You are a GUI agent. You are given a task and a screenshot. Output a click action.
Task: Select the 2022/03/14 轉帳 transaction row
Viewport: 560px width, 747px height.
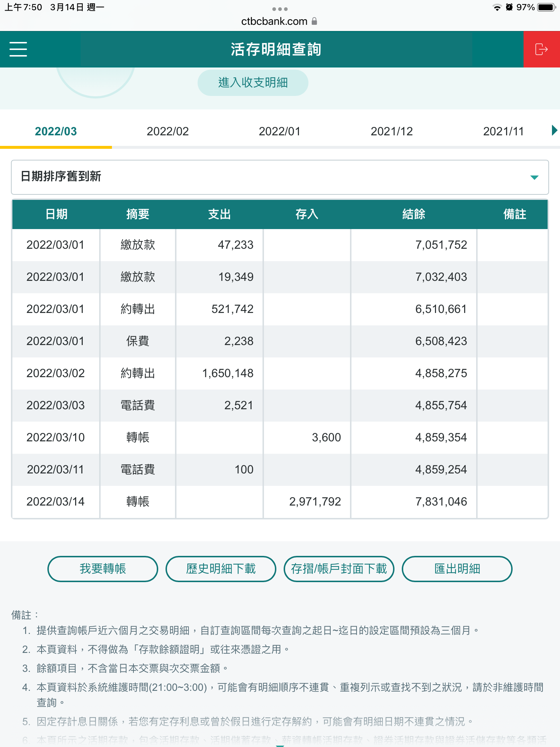coord(280,502)
